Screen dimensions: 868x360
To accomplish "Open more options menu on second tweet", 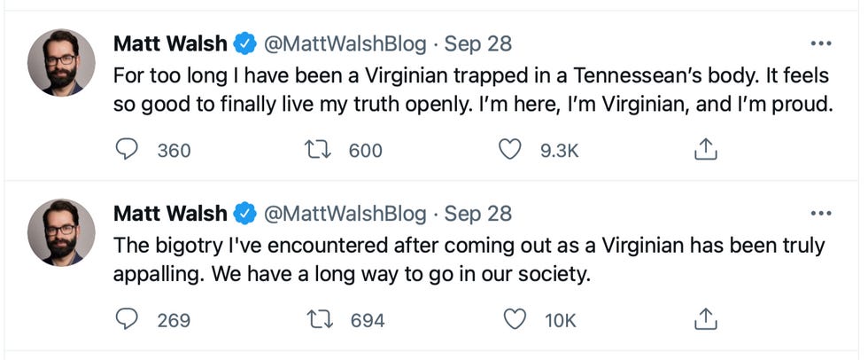I will coord(821,214).
